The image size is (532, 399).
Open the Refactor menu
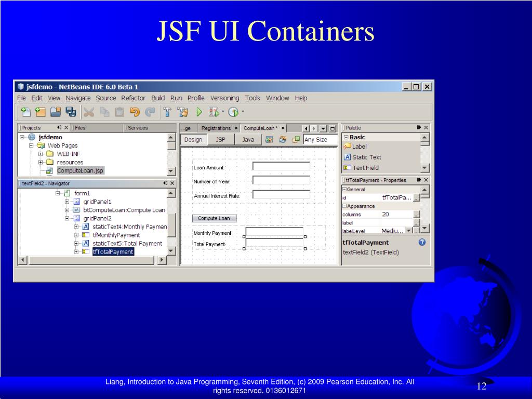coord(134,98)
